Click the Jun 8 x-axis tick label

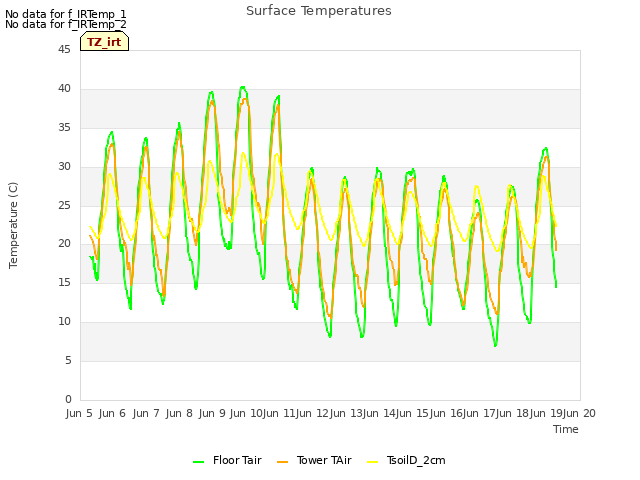179,413
